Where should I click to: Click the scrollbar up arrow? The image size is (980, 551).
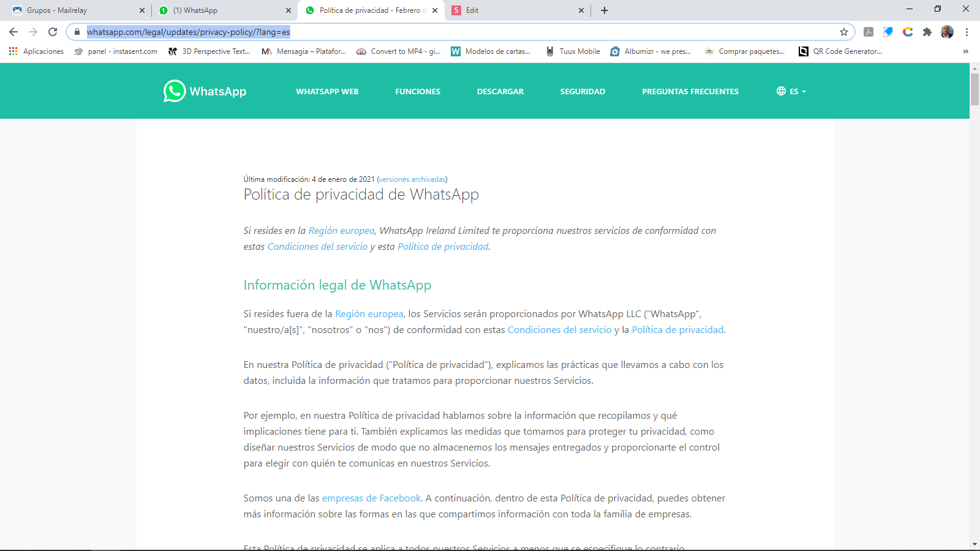974,67
